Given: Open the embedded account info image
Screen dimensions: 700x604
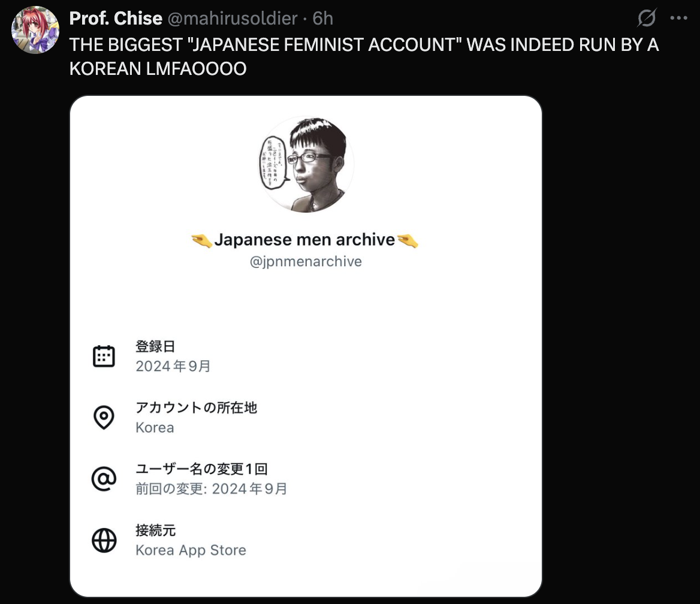Looking at the screenshot, I should pyautogui.click(x=306, y=346).
